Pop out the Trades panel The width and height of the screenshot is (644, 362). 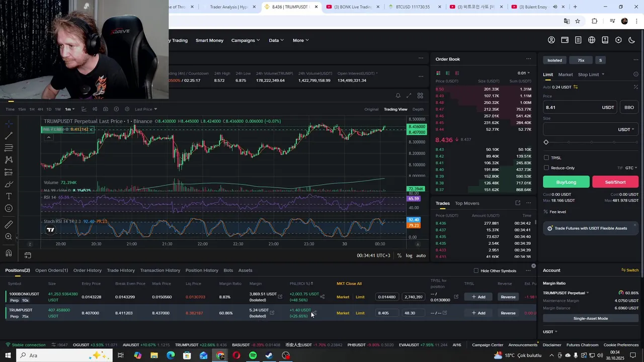[x=518, y=203]
